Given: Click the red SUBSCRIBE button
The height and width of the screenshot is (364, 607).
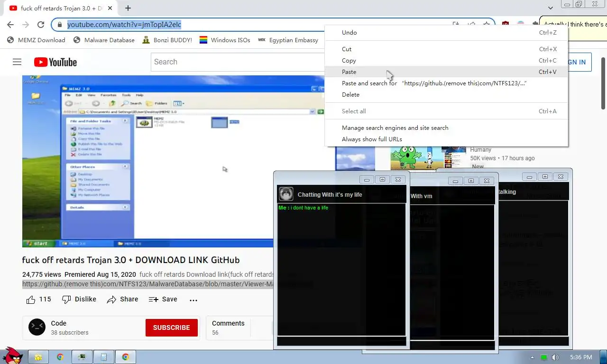Looking at the screenshot, I should coord(172,328).
